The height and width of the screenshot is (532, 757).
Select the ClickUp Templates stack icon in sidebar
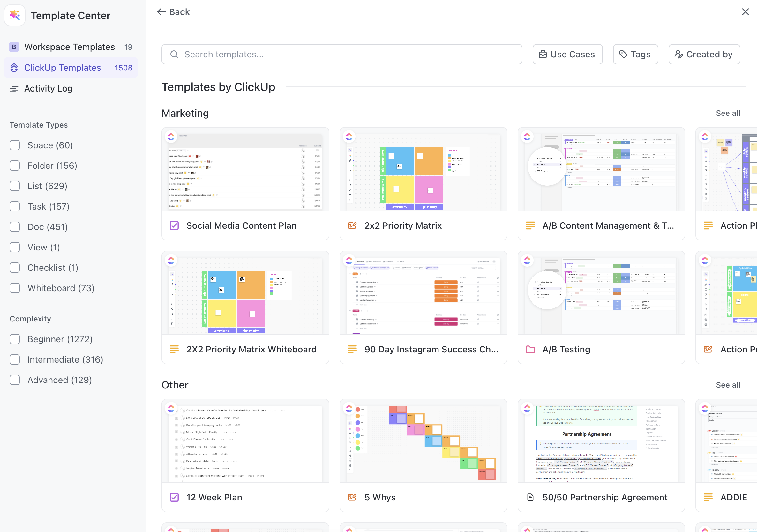(x=14, y=68)
